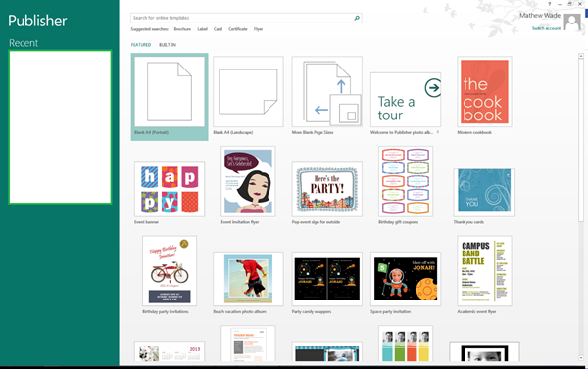Switch to the Built-In tab
The image size is (588, 369).
click(x=168, y=45)
